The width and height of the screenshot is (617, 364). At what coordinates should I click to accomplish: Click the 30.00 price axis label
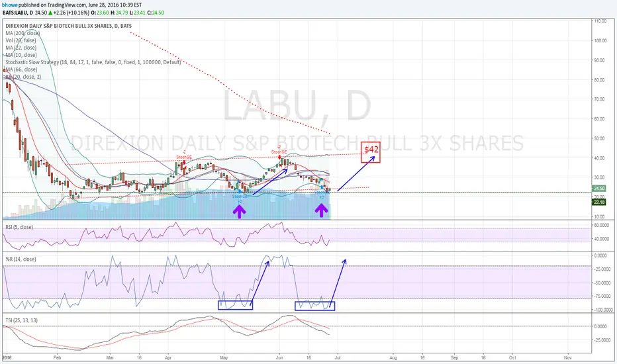[x=600, y=177]
